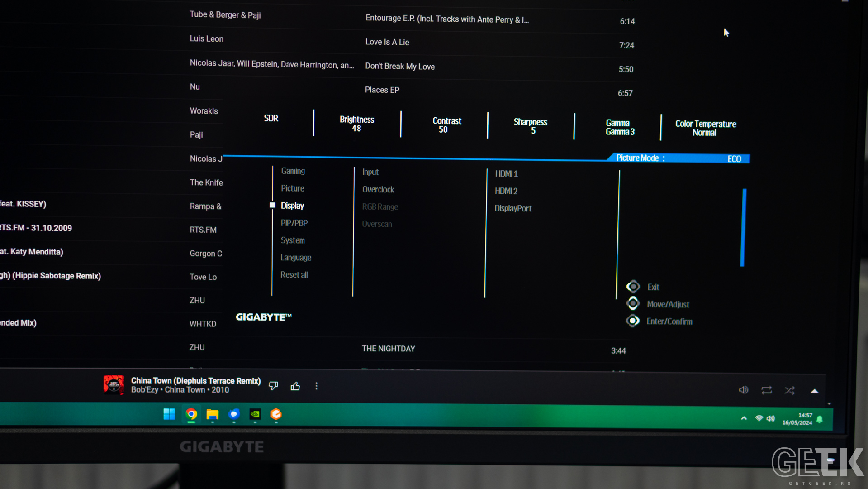
Task: Click the Enter/Confirm joystick icon in OSD
Action: 633,321
